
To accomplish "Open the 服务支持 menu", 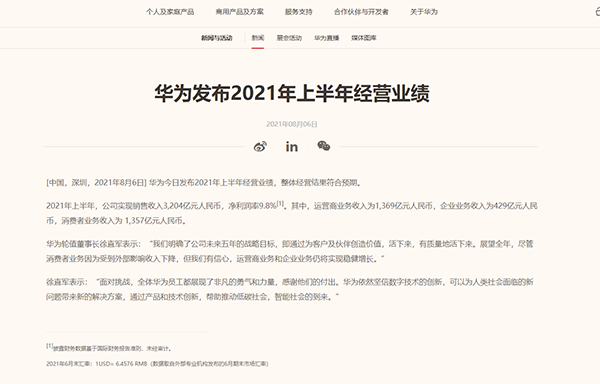I will click(x=298, y=12).
